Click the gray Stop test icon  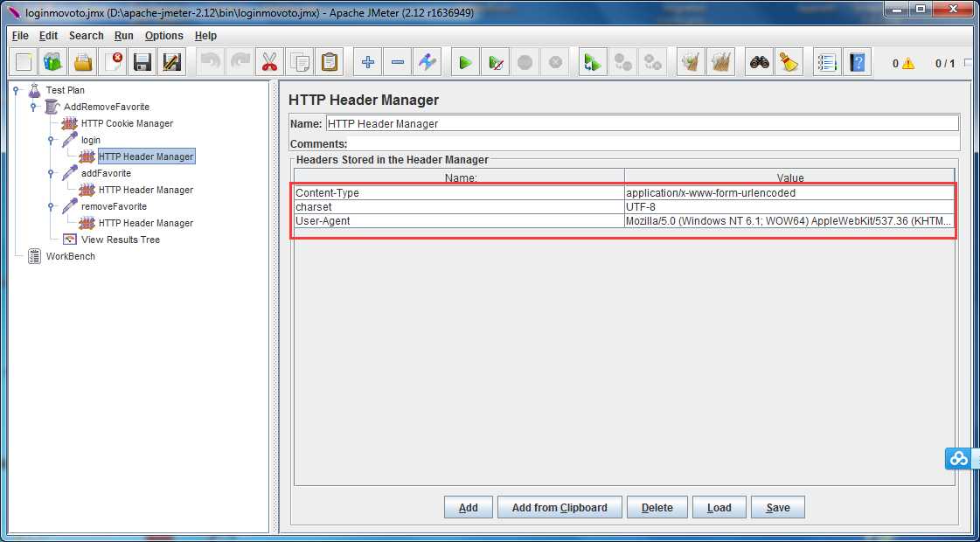[x=525, y=63]
